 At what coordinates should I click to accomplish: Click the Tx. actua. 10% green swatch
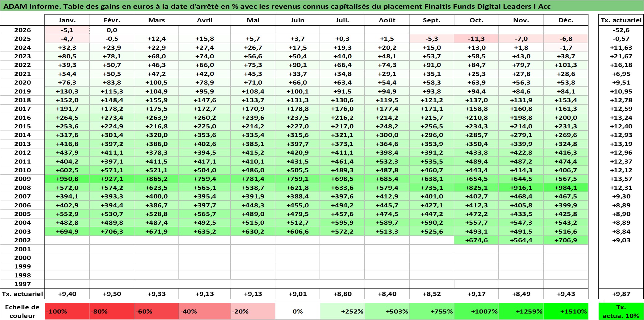(x=621, y=311)
